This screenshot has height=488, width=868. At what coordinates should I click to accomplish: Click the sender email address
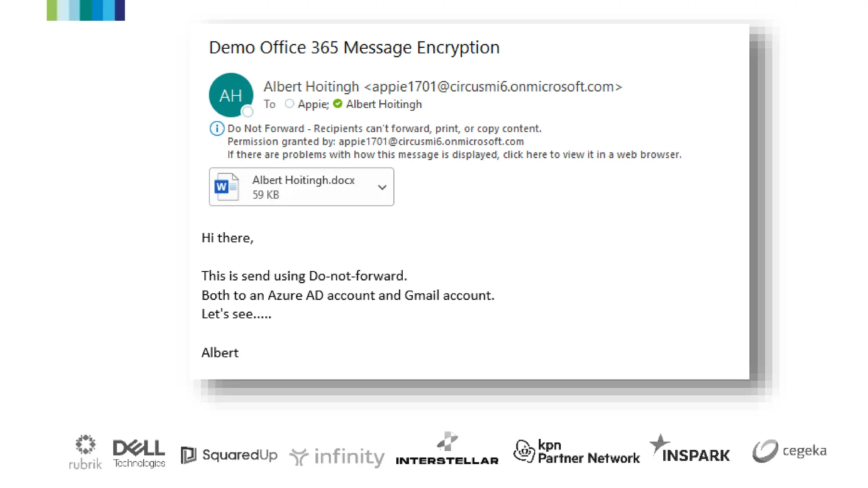click(493, 86)
